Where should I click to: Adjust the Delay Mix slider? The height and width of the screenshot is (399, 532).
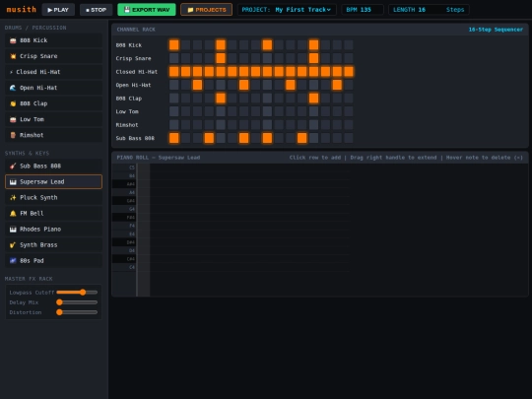77,302
